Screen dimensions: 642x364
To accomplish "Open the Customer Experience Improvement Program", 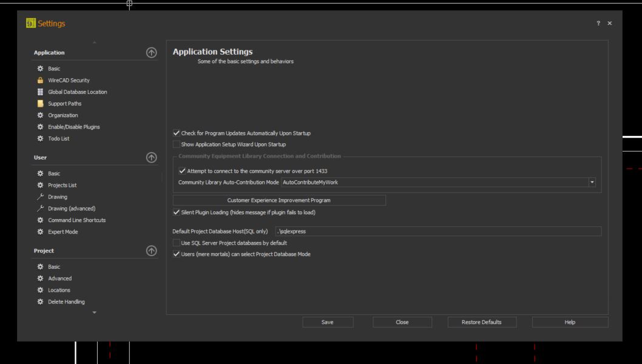I will coord(279,200).
